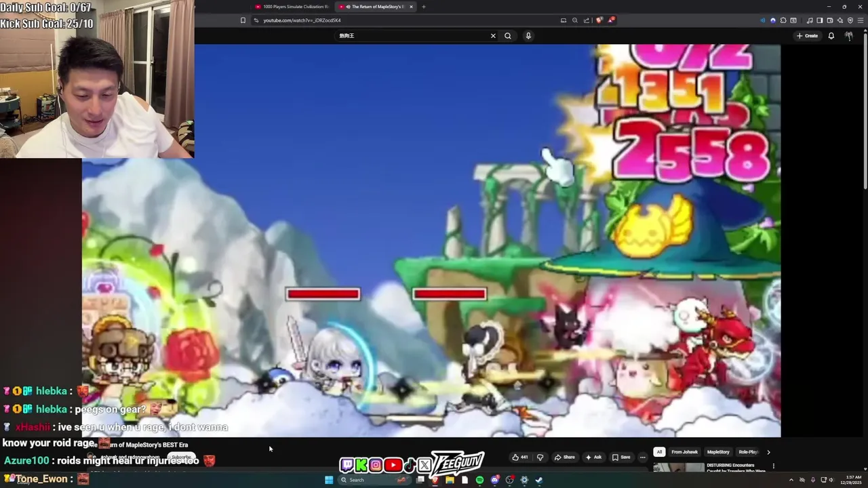The image size is (868, 488).
Task: Open Discord from the taskbar
Action: pos(494,480)
